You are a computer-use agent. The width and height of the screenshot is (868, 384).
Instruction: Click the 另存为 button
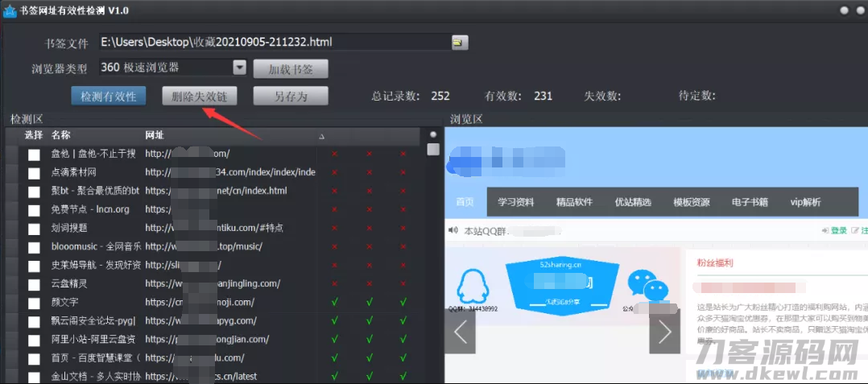click(x=291, y=96)
